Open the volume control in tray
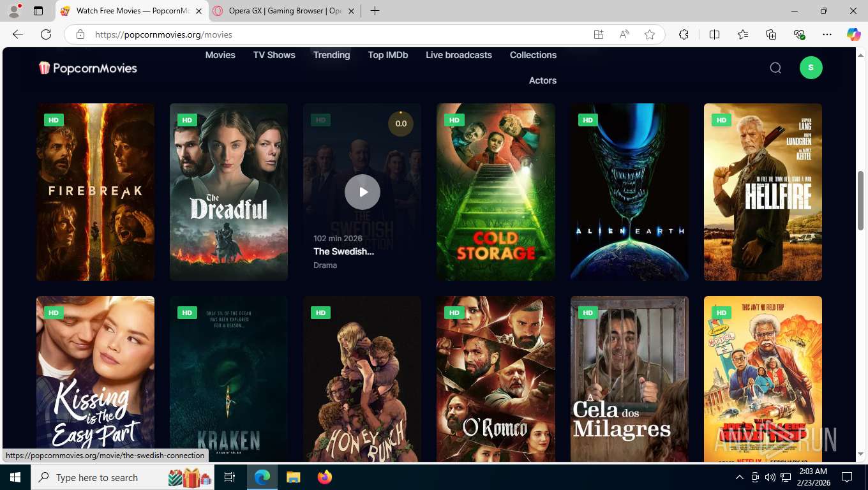 [x=770, y=477]
